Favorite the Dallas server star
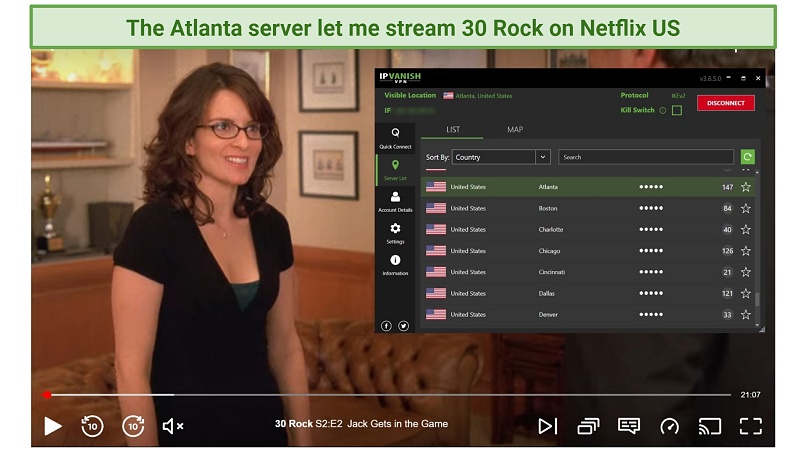Viewport: 806px width, 453px height. click(746, 293)
